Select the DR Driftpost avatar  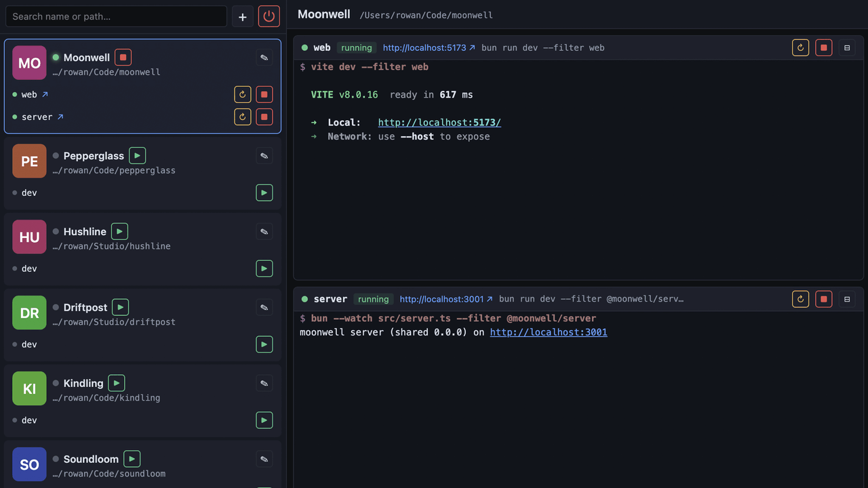pyautogui.click(x=29, y=313)
